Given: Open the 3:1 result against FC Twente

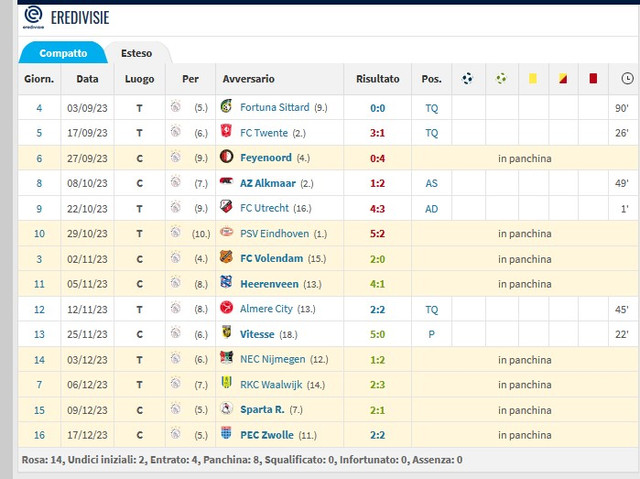Looking at the screenshot, I should [x=377, y=133].
